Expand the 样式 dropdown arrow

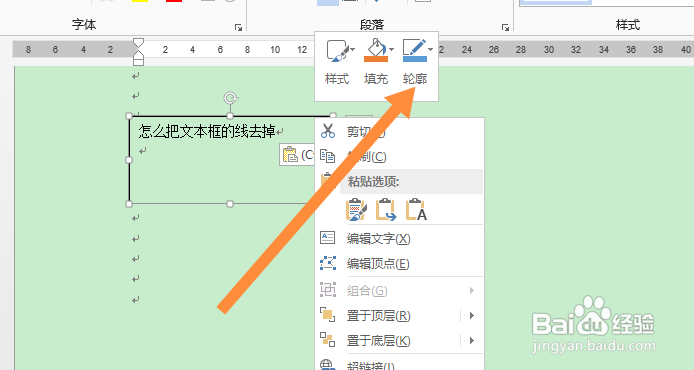[353, 50]
